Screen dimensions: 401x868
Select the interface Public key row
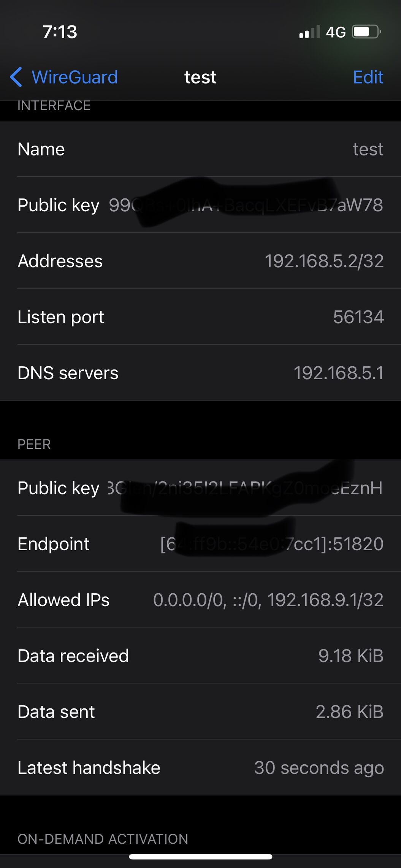point(200,205)
